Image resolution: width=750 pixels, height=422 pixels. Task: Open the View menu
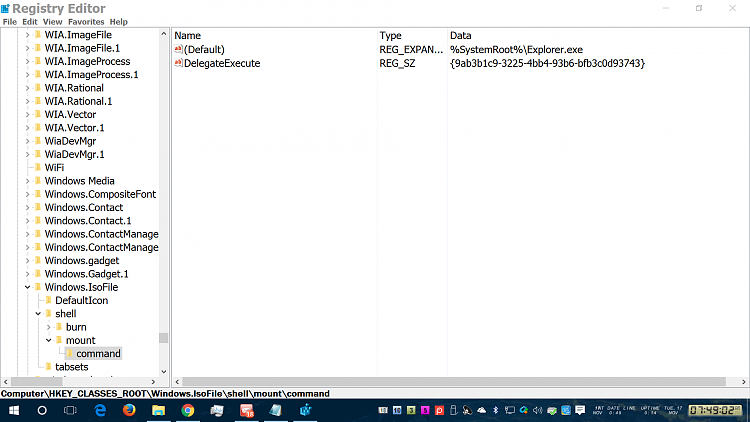[x=53, y=22]
